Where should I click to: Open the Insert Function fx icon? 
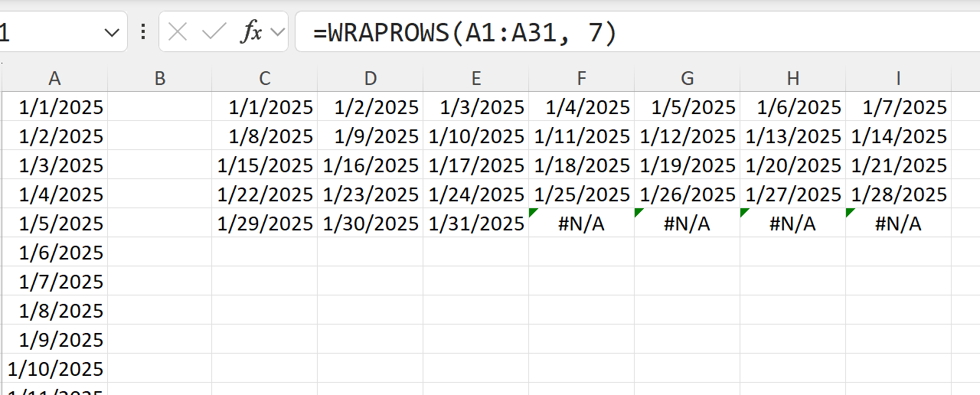[x=251, y=32]
